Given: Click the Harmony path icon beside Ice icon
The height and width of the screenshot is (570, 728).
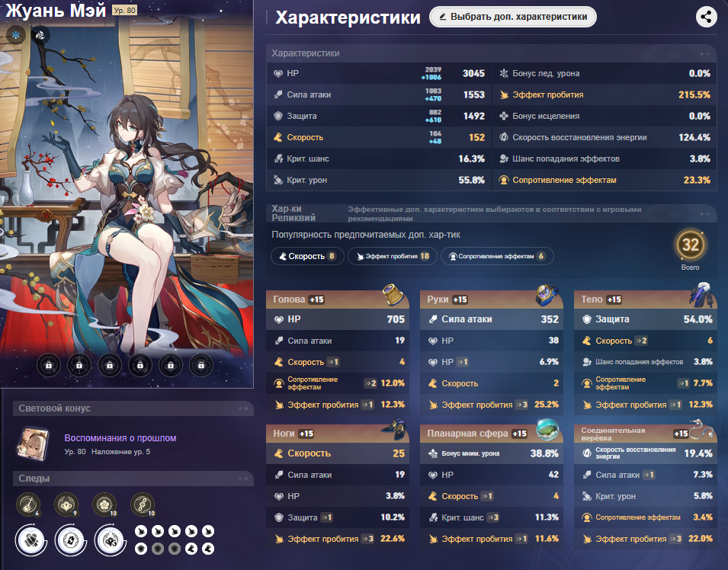Looking at the screenshot, I should (x=40, y=35).
